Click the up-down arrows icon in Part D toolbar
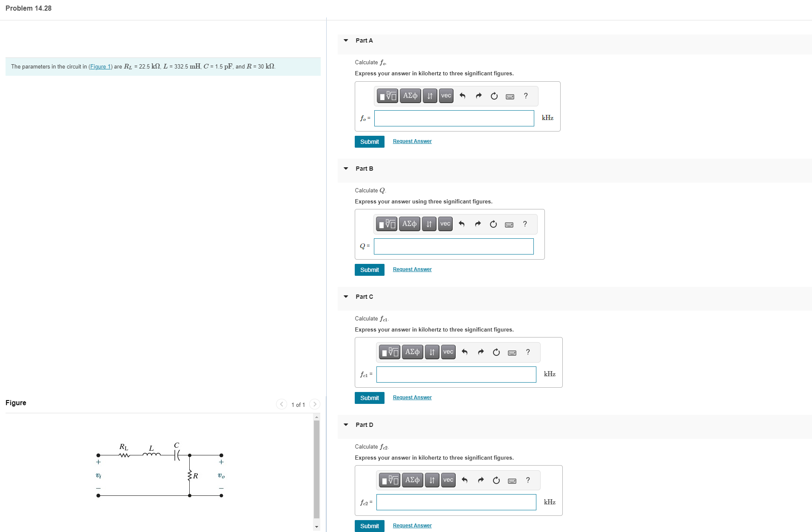This screenshot has height=532, width=812. [x=432, y=480]
